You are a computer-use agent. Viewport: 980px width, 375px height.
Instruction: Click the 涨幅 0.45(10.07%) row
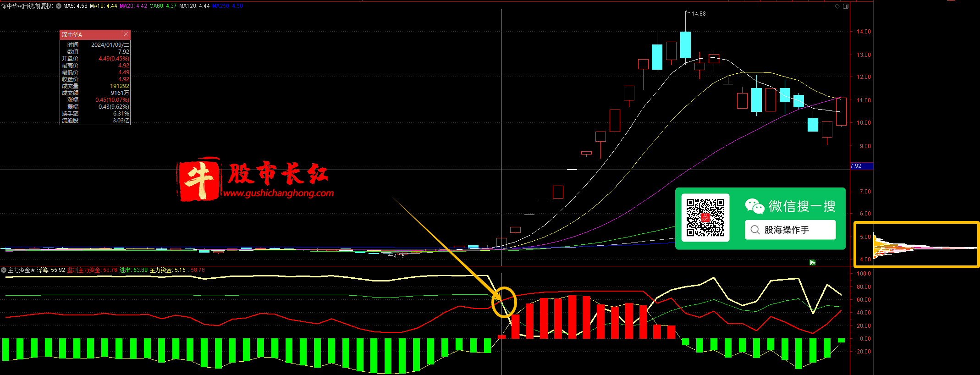[x=95, y=100]
